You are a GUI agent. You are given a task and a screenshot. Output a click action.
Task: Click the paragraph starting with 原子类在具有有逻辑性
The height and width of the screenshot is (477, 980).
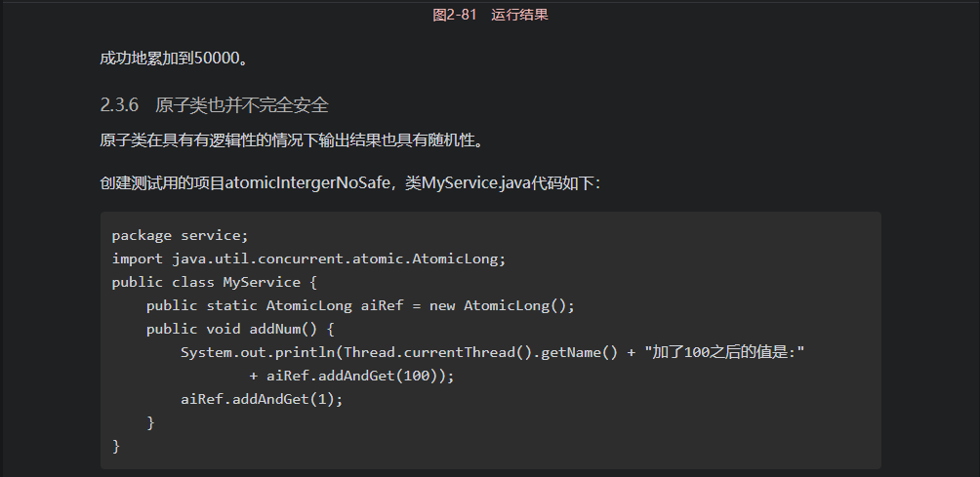292,139
